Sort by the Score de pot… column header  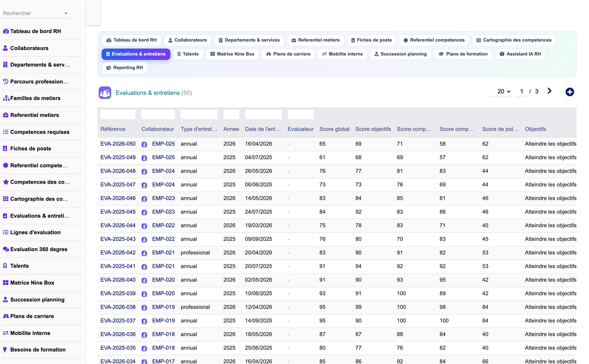coord(500,129)
